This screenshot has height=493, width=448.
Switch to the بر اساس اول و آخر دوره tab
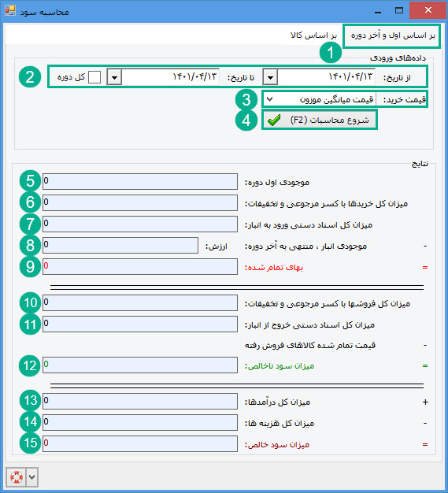[393, 35]
